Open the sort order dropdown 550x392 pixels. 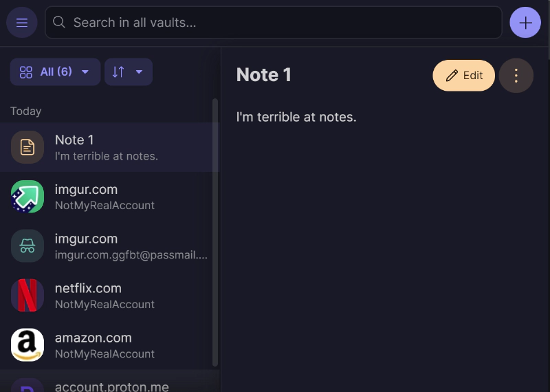[128, 72]
